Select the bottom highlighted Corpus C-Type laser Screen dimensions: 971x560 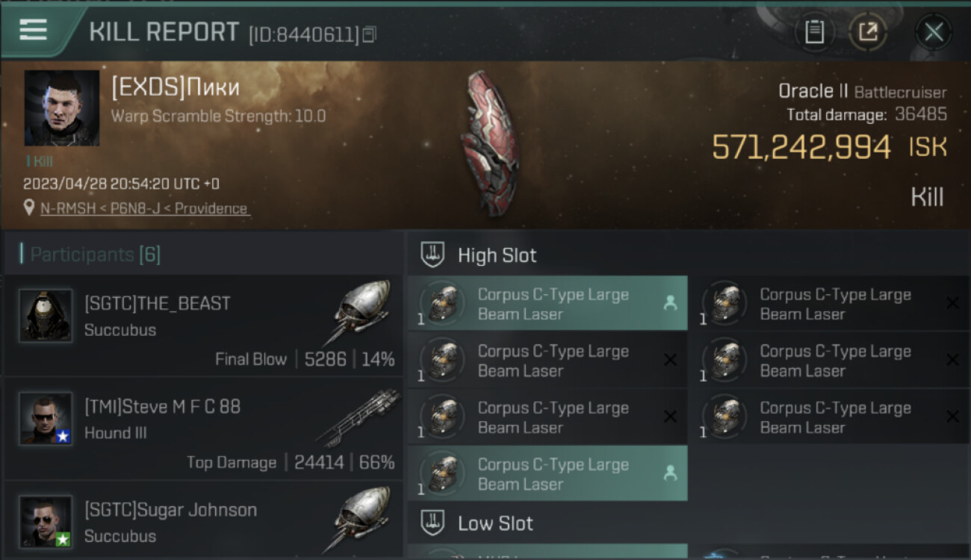(547, 473)
